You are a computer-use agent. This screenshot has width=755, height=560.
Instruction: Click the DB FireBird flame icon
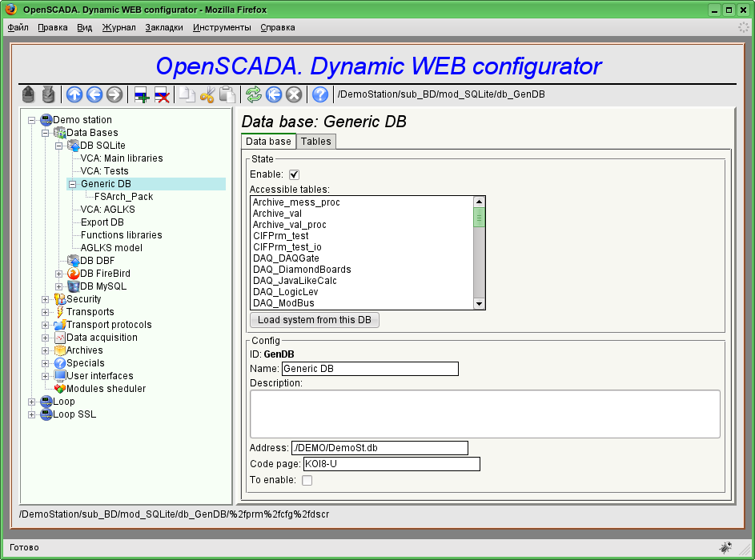73,274
